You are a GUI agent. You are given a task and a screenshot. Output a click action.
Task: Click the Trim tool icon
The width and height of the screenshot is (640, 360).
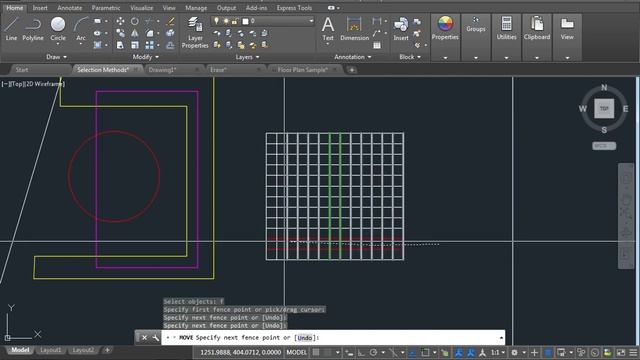pyautogui.click(x=149, y=21)
